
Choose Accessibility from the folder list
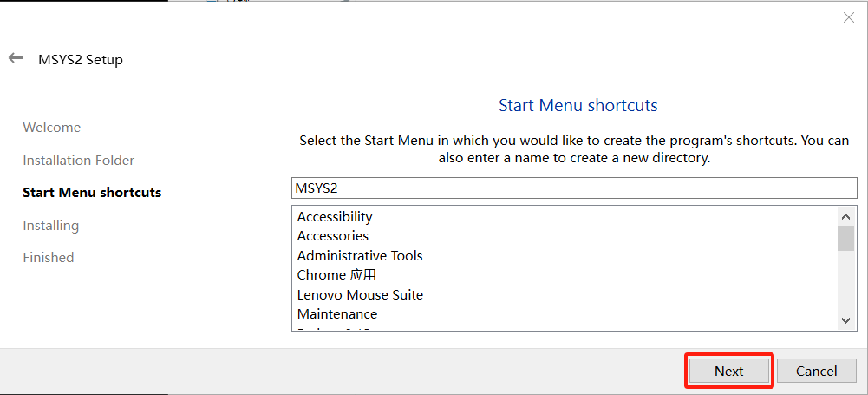335,217
